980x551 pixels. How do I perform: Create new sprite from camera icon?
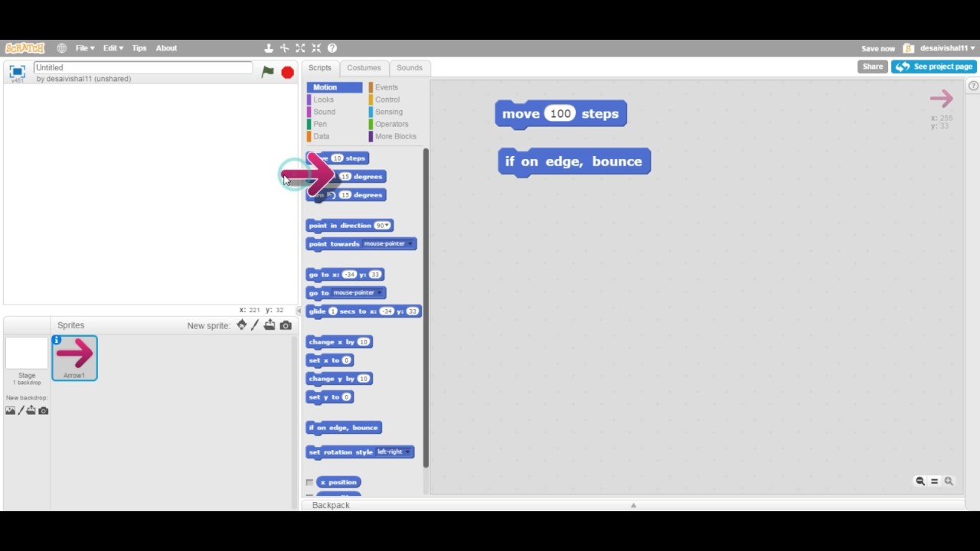coord(286,325)
